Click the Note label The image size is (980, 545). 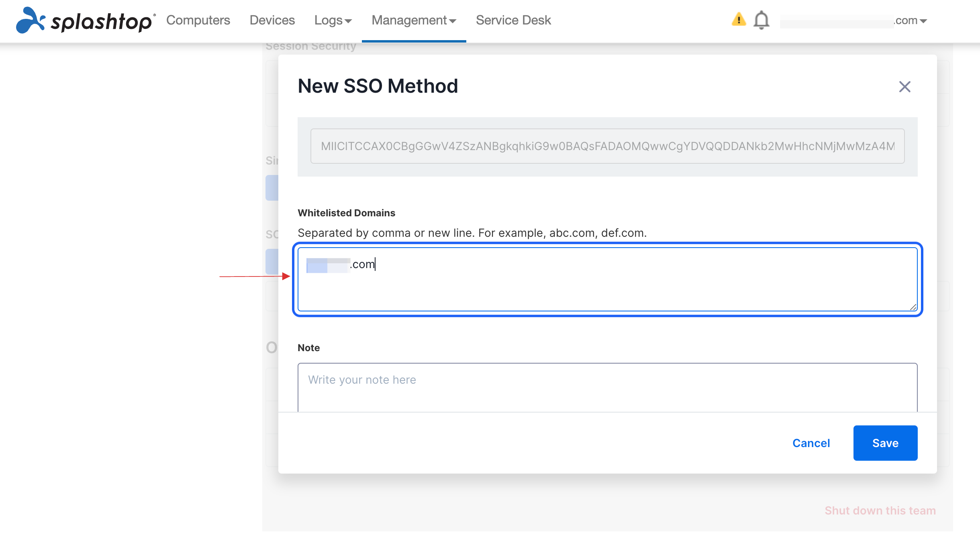308,348
